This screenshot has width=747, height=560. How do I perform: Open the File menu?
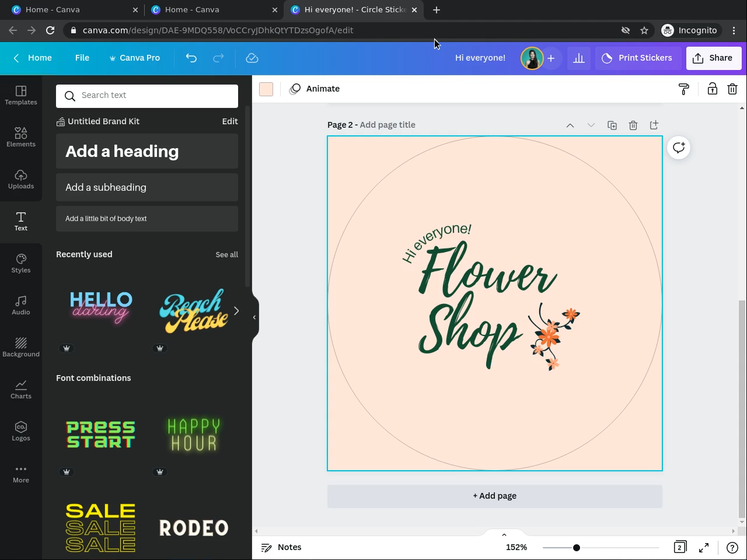(82, 58)
